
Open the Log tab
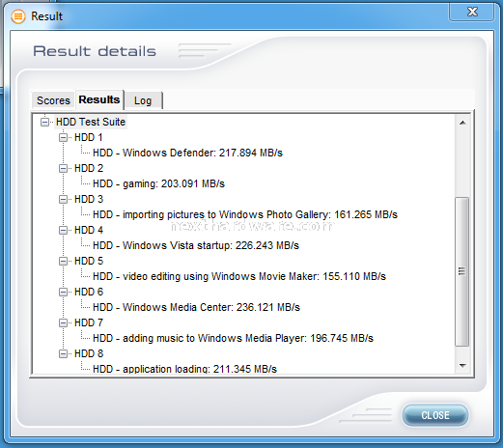tap(143, 100)
